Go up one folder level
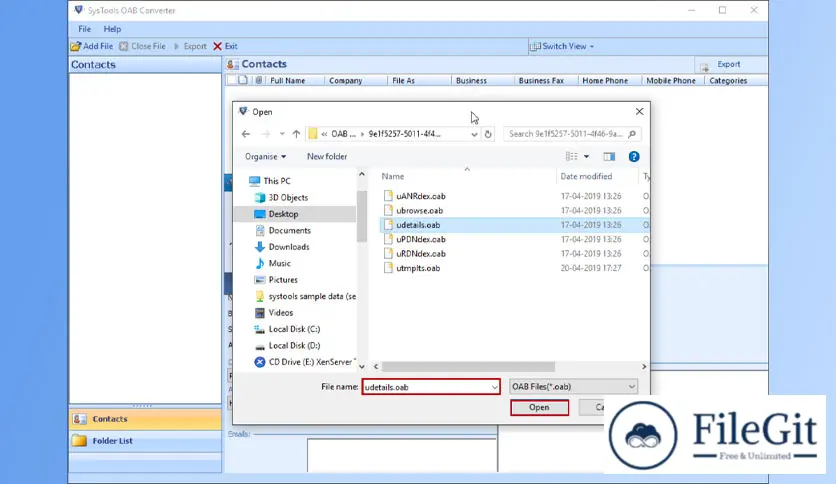The image size is (836, 484). (296, 134)
